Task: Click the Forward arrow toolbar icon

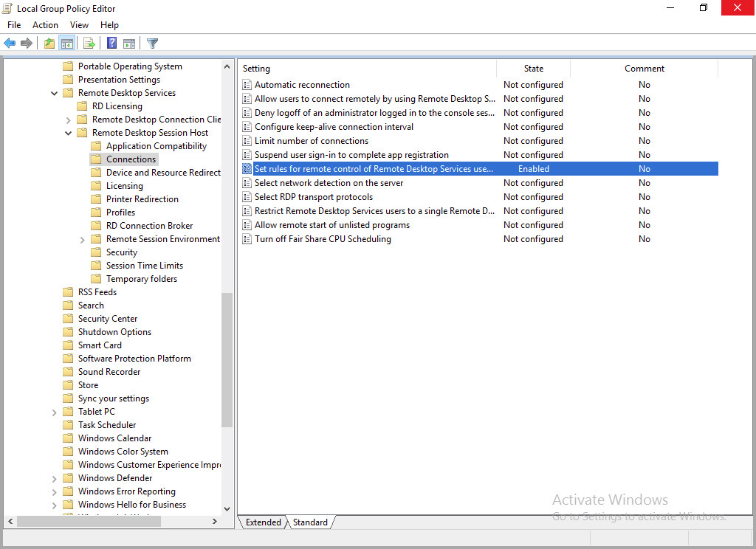Action: click(27, 44)
